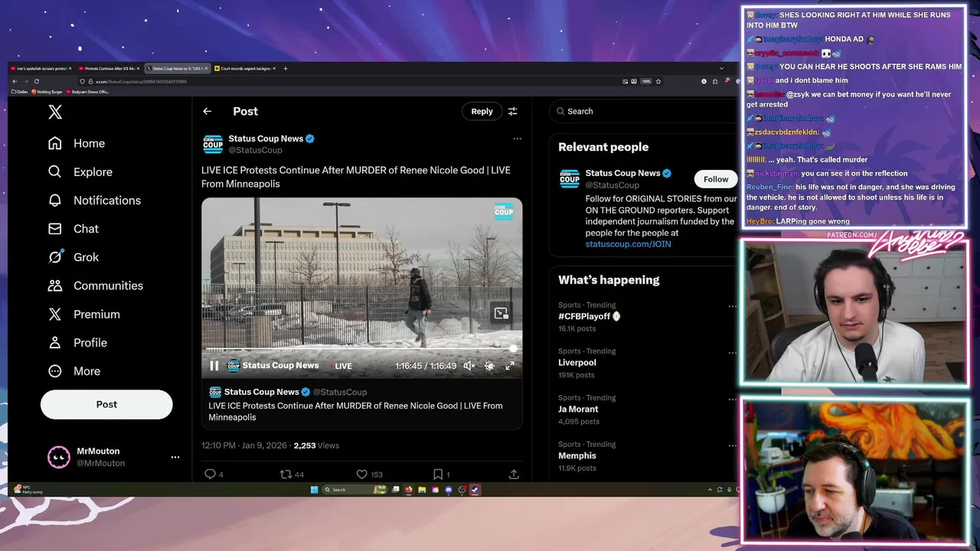Reload the page in browser
The image size is (980, 551).
pyautogui.click(x=36, y=81)
